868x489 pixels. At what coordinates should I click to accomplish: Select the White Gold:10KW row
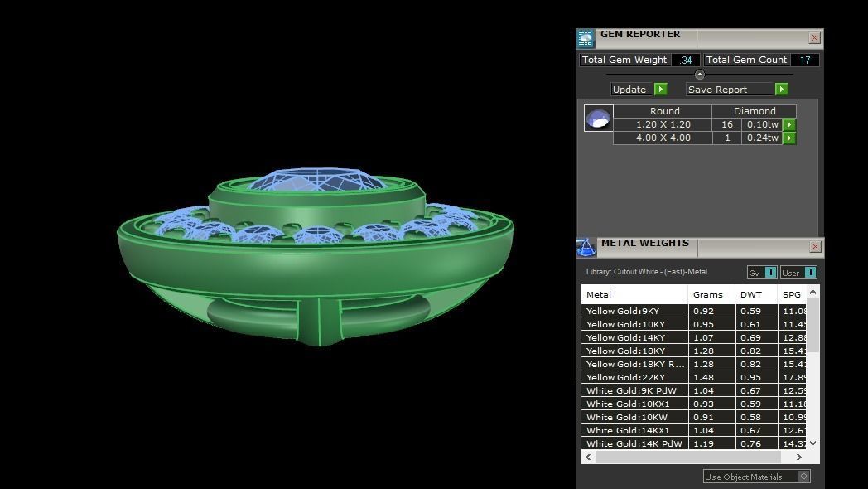tap(693, 418)
